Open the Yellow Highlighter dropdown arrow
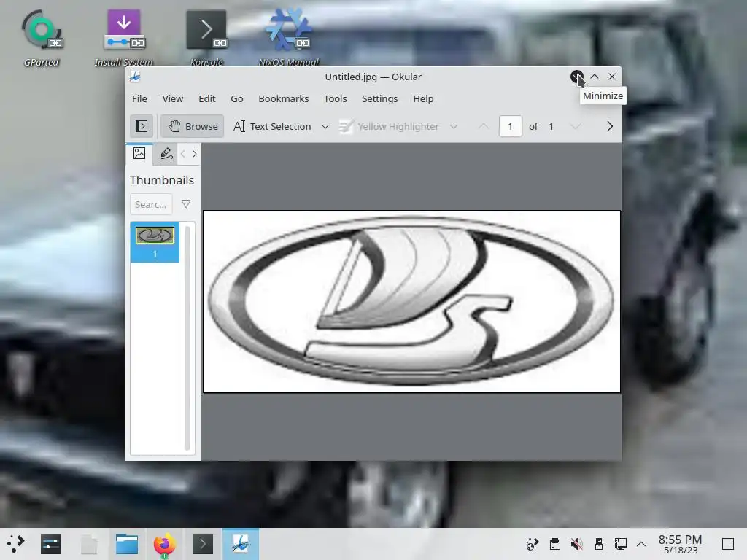747x560 pixels. point(454,126)
